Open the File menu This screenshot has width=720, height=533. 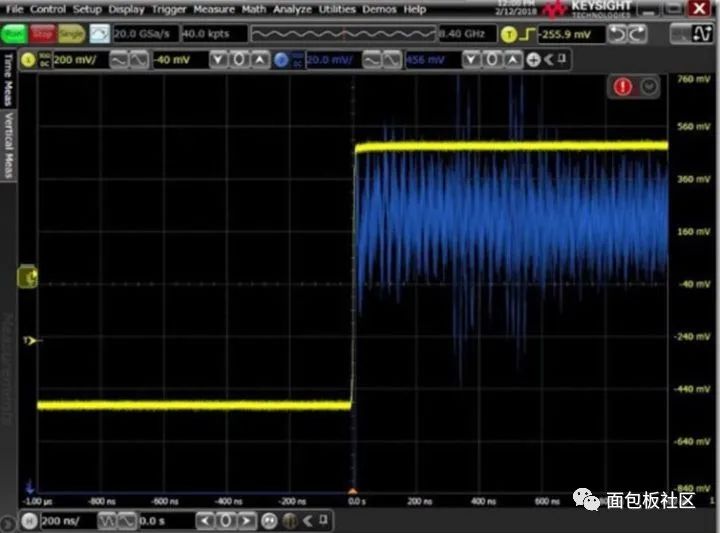point(14,9)
